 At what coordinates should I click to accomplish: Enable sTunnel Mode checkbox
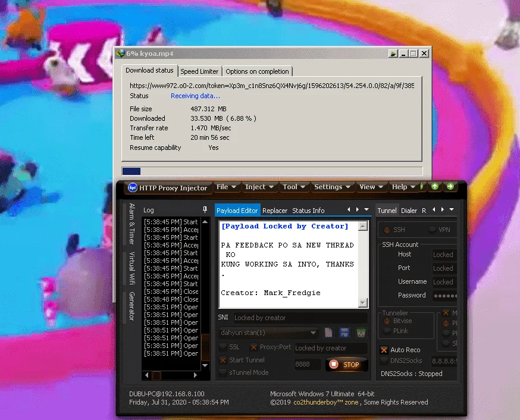pyautogui.click(x=223, y=372)
